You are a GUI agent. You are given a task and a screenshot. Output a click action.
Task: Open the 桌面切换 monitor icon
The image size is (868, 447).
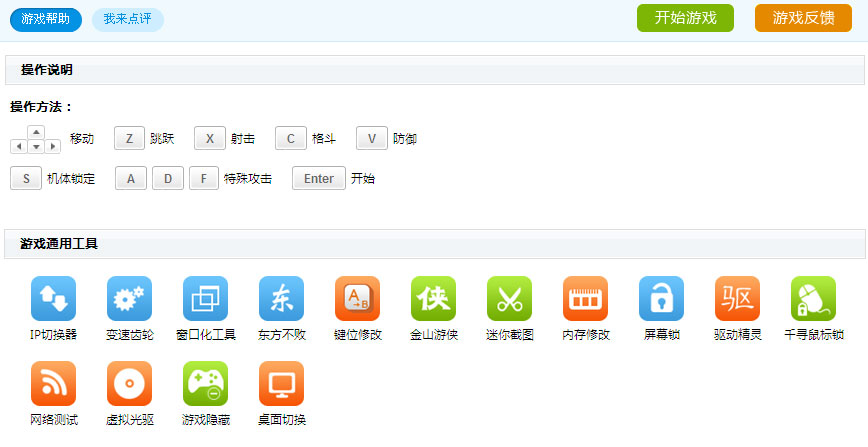click(281, 383)
